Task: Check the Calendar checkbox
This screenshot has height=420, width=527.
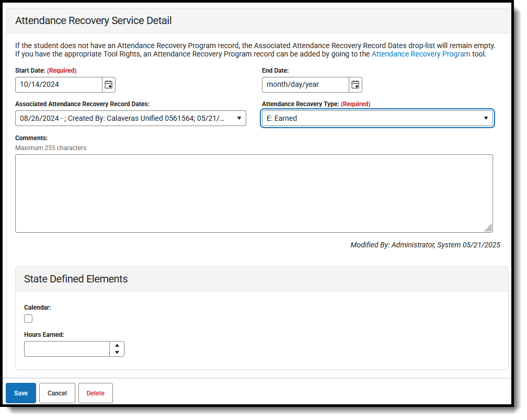Action: [28, 319]
